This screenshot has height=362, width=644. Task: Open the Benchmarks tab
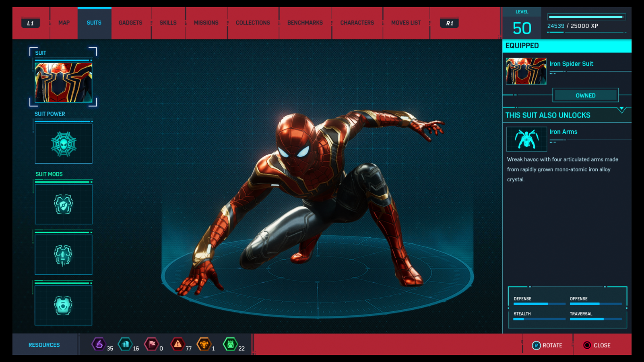click(x=305, y=23)
